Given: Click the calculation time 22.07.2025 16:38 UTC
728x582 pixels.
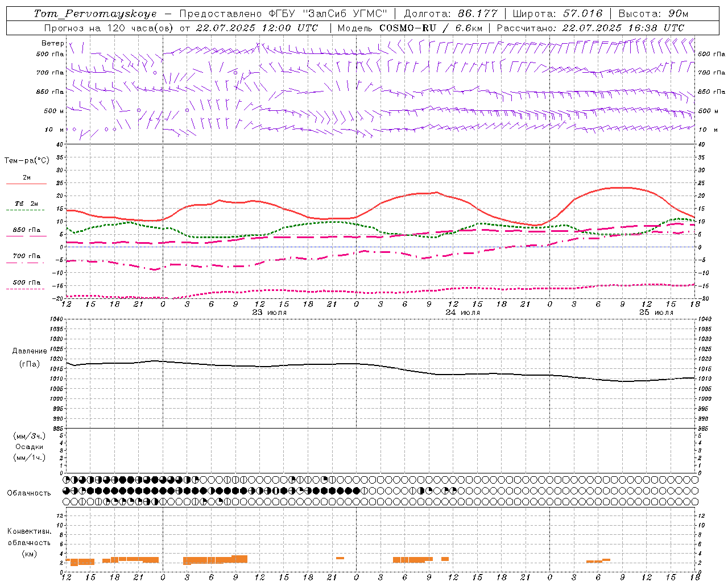Looking at the screenshot, I should [623, 27].
